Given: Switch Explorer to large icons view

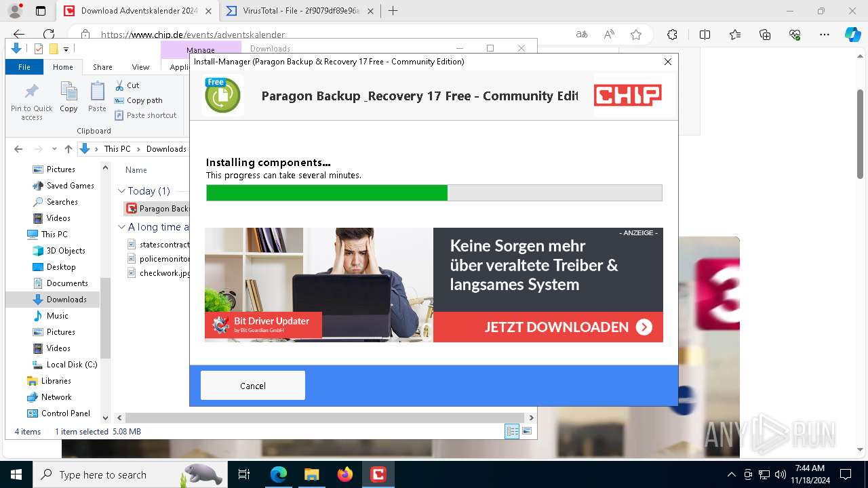Looking at the screenshot, I should (x=527, y=431).
